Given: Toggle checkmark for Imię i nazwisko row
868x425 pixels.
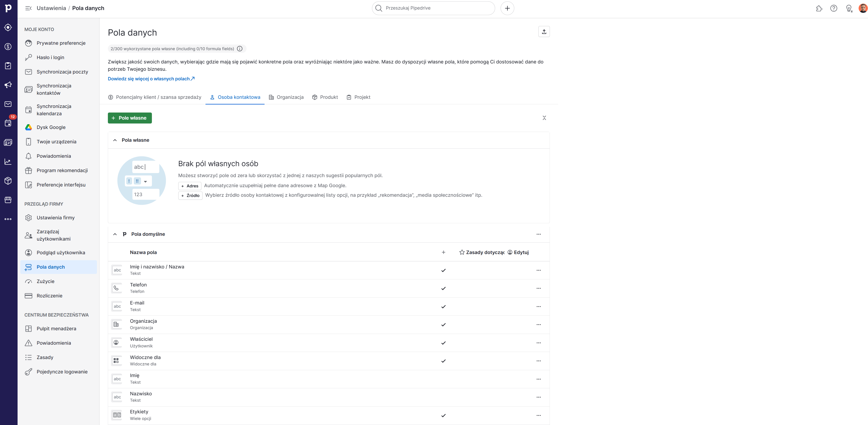Looking at the screenshot, I should click(x=443, y=270).
